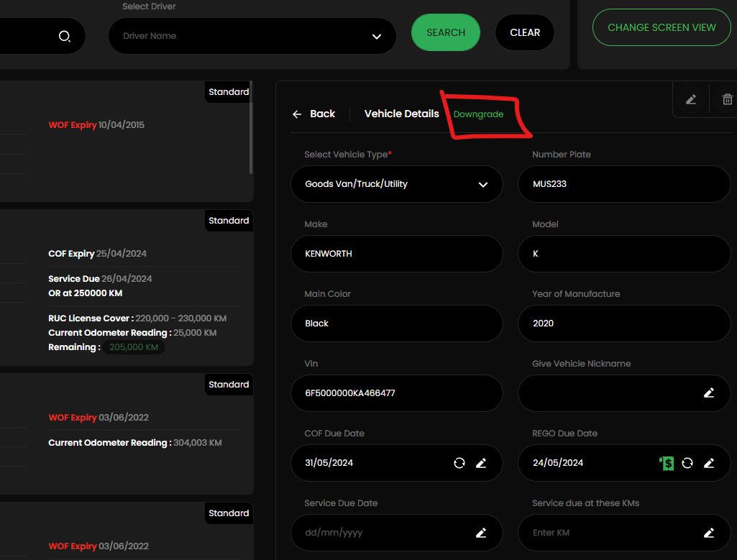
Task: Click the Give Vehicle Nickname field
Action: pos(623,393)
